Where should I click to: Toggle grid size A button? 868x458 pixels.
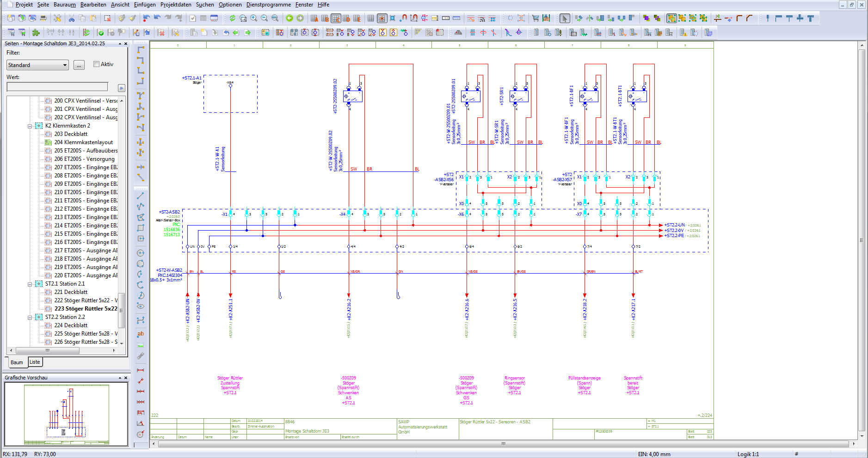tap(314, 18)
